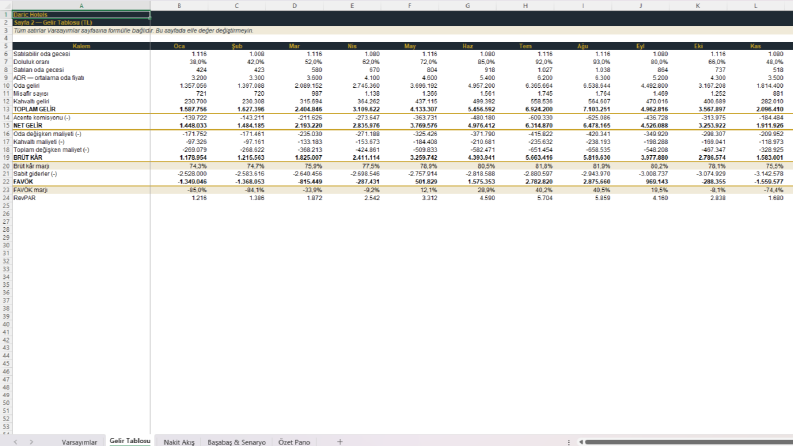Select row 22 header
This screenshot has width=793, height=446.
tap(6, 182)
